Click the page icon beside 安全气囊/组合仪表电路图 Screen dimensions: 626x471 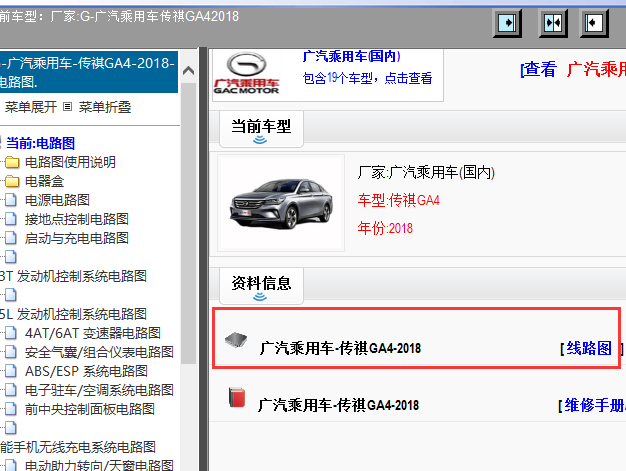click(x=11, y=352)
